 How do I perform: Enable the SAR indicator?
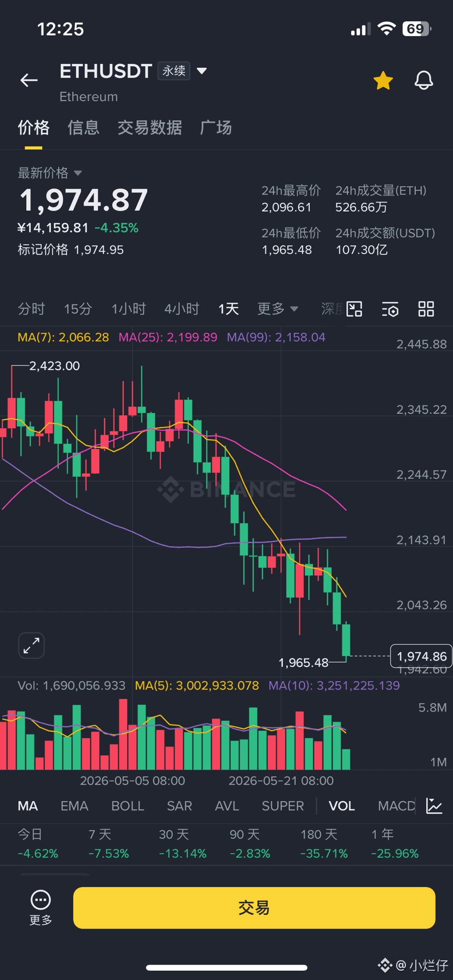click(179, 806)
